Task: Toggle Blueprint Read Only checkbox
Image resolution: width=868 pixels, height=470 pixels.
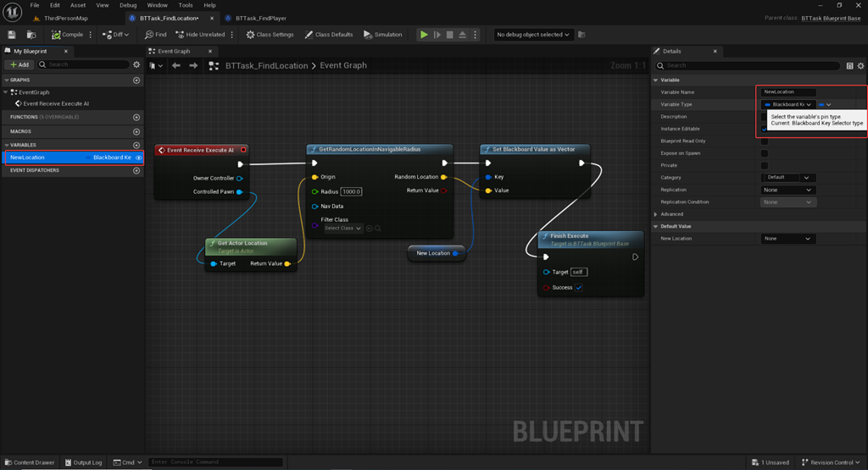Action: point(765,141)
